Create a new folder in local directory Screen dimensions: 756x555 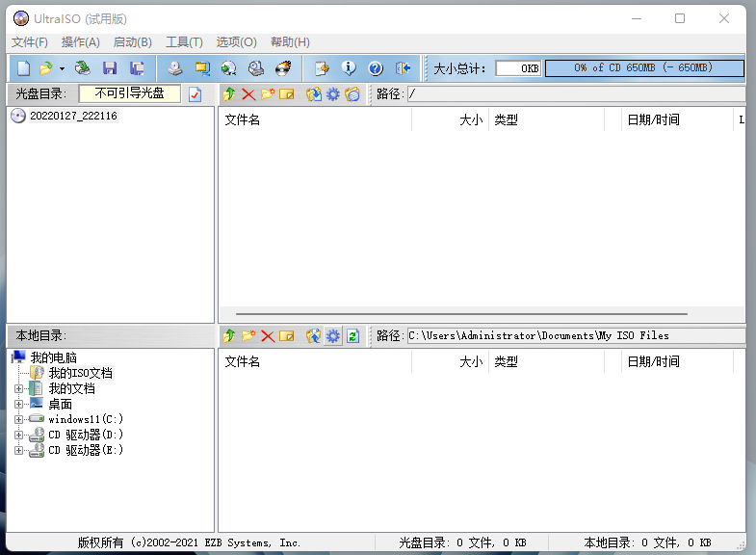pyautogui.click(x=248, y=336)
